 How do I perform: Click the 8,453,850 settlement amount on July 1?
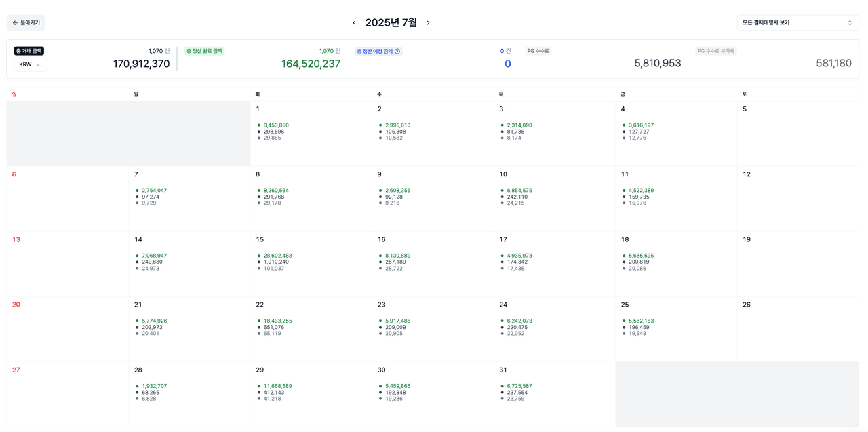pos(276,125)
